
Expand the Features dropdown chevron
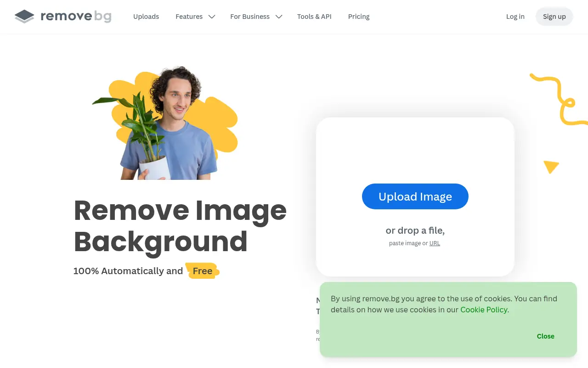(212, 17)
